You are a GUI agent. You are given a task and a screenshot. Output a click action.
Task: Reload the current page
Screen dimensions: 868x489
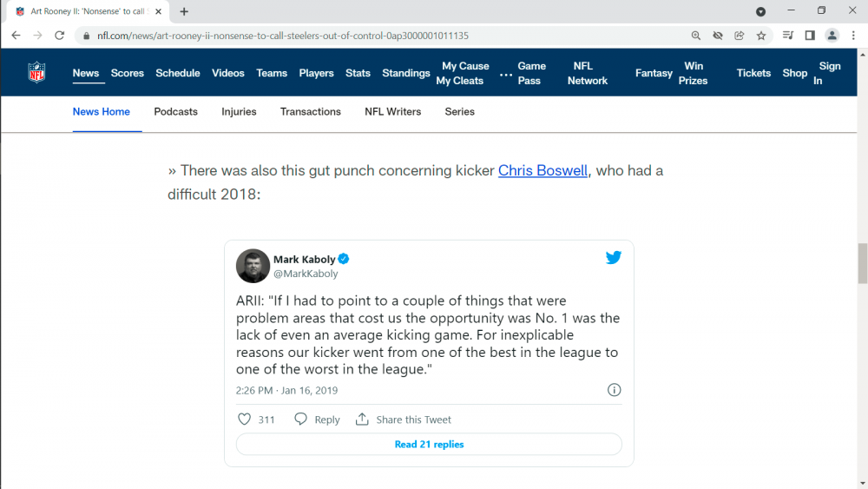60,36
